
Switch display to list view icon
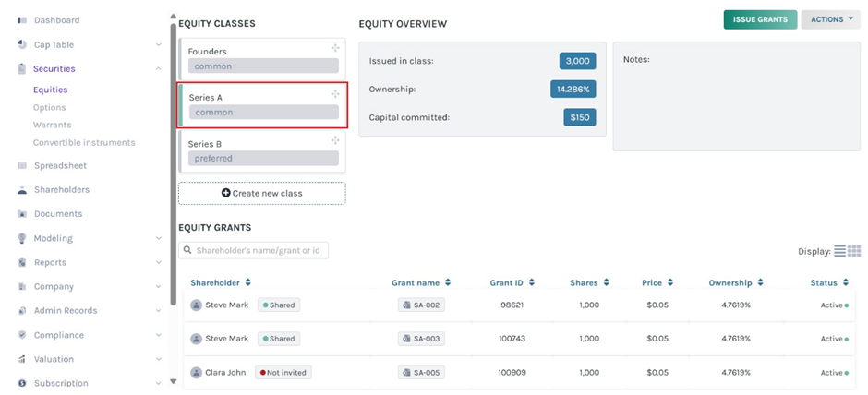[x=839, y=251]
